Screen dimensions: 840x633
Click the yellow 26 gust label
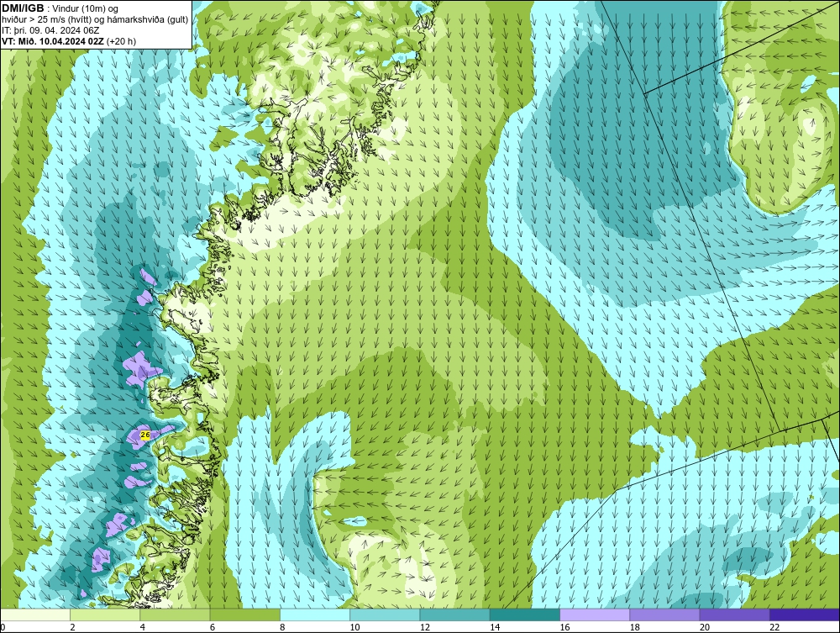pyautogui.click(x=144, y=435)
